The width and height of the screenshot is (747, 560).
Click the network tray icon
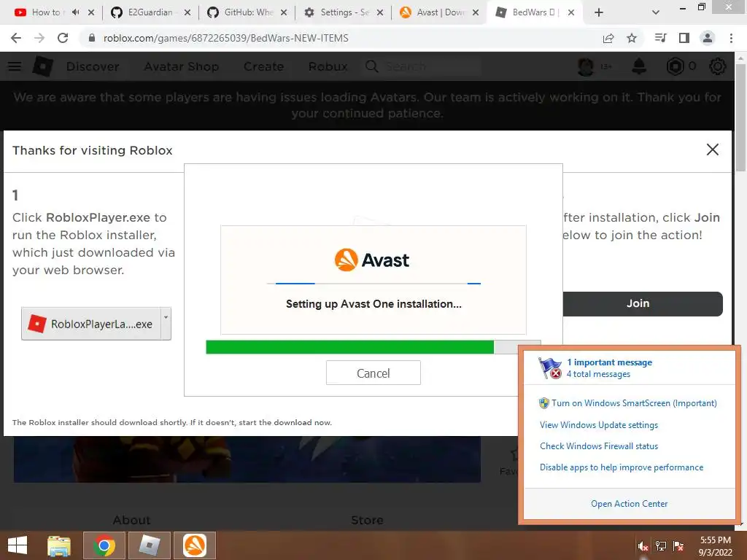pos(661,546)
